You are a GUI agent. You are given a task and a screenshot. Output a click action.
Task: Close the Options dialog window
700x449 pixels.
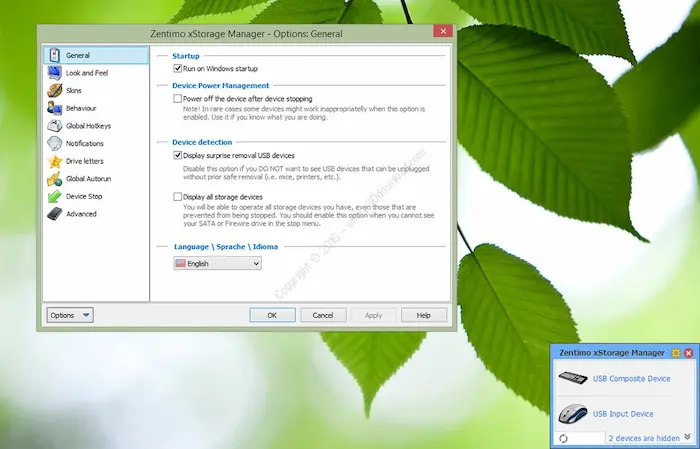[443, 31]
